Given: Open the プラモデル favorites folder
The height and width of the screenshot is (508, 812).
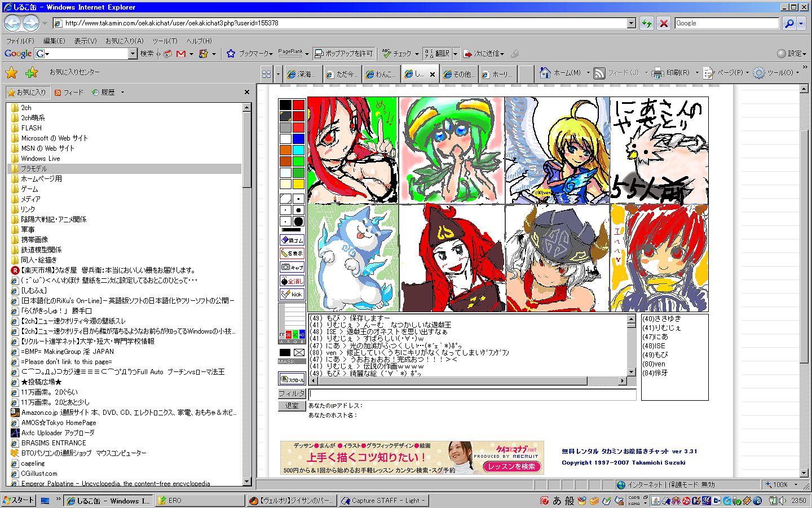Looking at the screenshot, I should tap(34, 169).
